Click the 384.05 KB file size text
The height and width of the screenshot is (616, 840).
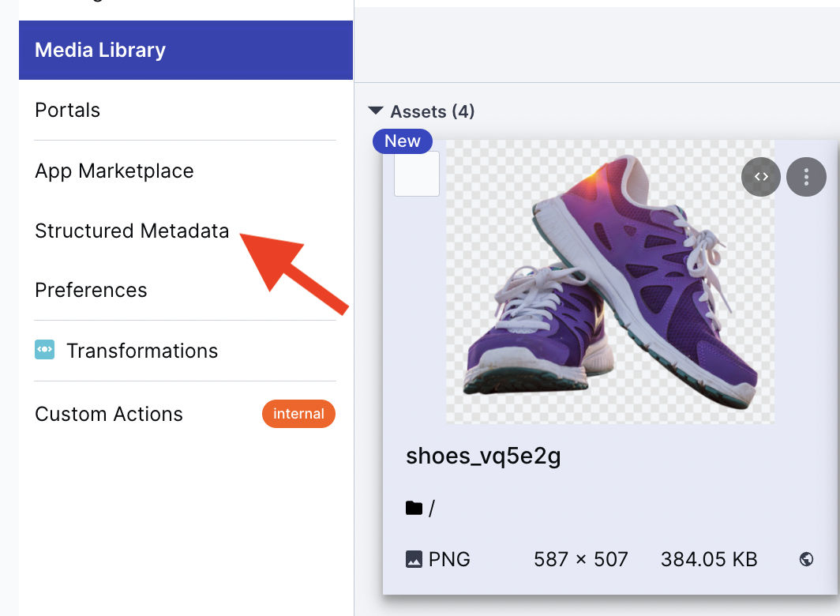coord(708,560)
